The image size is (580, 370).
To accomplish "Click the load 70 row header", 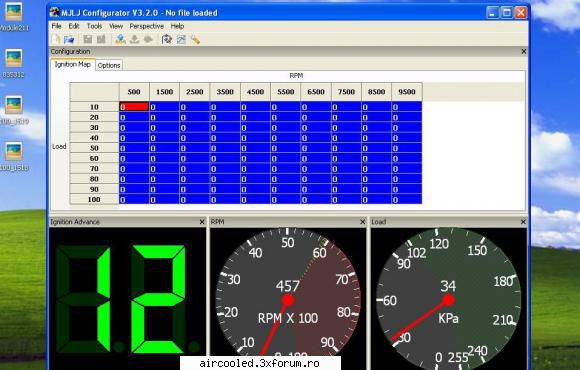I will pyautogui.click(x=94, y=169).
